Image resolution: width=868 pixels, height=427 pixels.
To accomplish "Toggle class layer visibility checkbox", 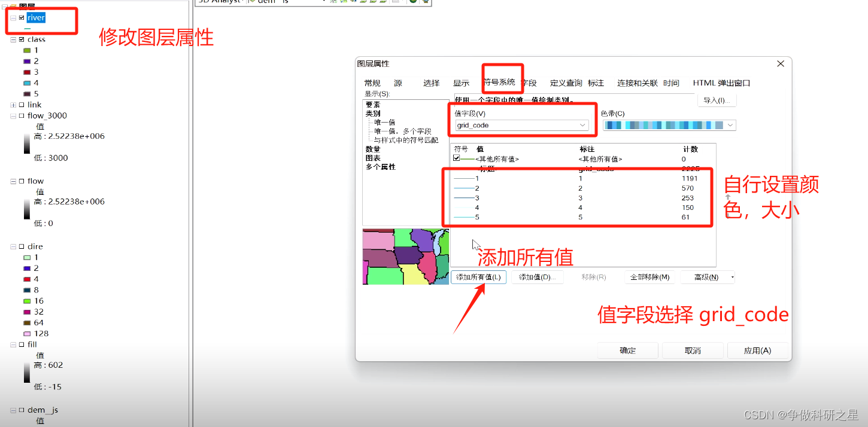I will (x=22, y=39).
